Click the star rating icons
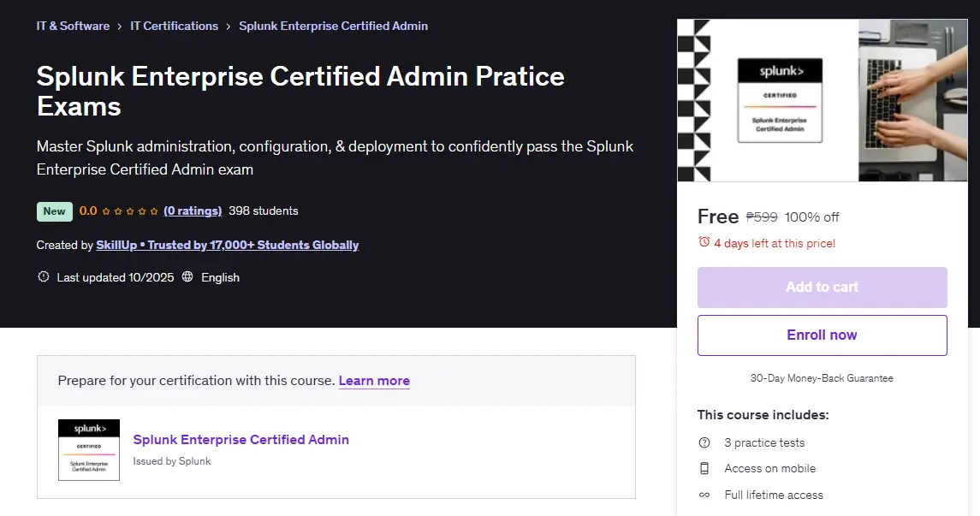The height and width of the screenshot is (516, 980). 130,211
